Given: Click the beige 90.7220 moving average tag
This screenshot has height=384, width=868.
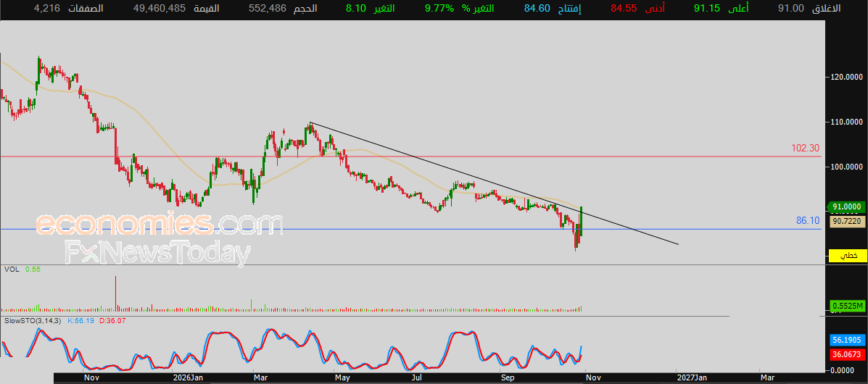Looking at the screenshot, I should 846,221.
